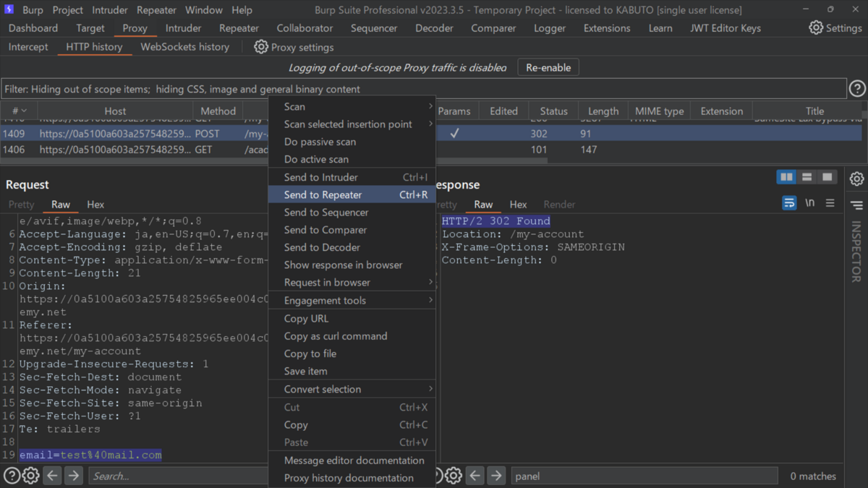Open JWT Editor Keys tab

[726, 28]
